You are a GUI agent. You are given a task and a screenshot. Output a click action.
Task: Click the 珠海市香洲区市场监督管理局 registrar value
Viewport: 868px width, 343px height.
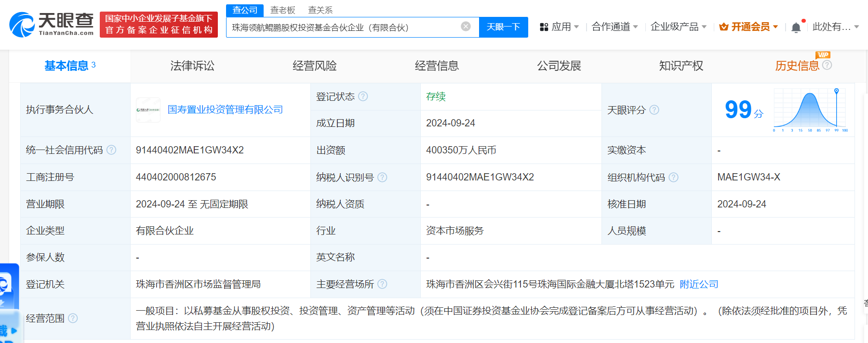point(198,284)
